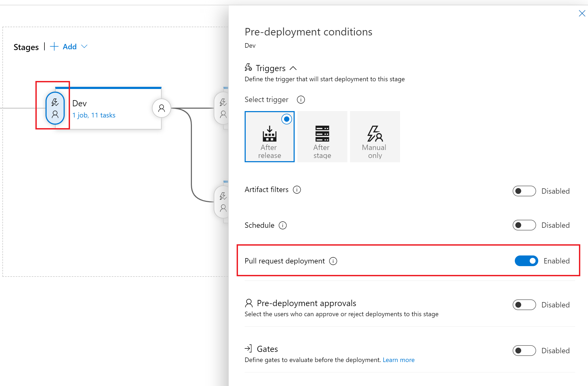The width and height of the screenshot is (588, 386).
Task: Enable the Gates toggle
Action: point(524,351)
